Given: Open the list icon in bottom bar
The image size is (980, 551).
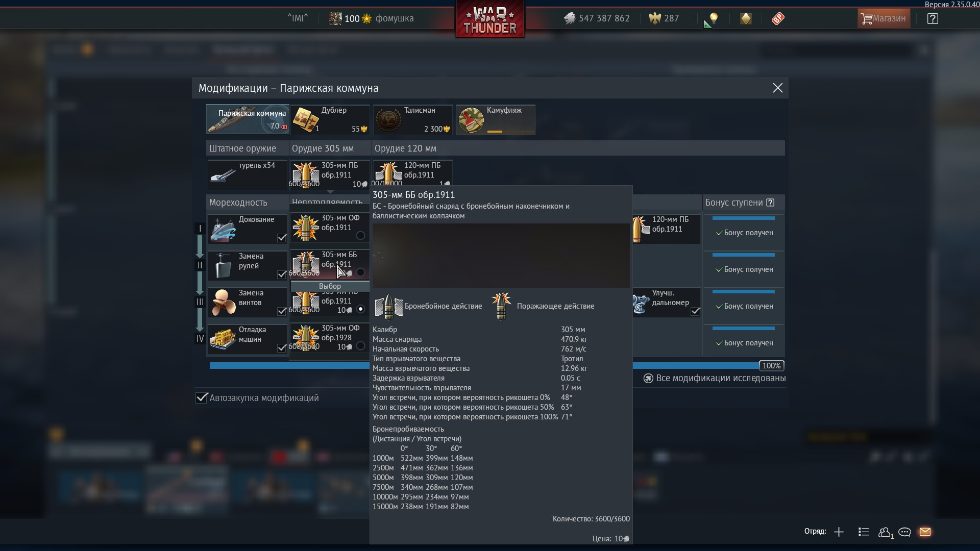Looking at the screenshot, I should [x=864, y=532].
